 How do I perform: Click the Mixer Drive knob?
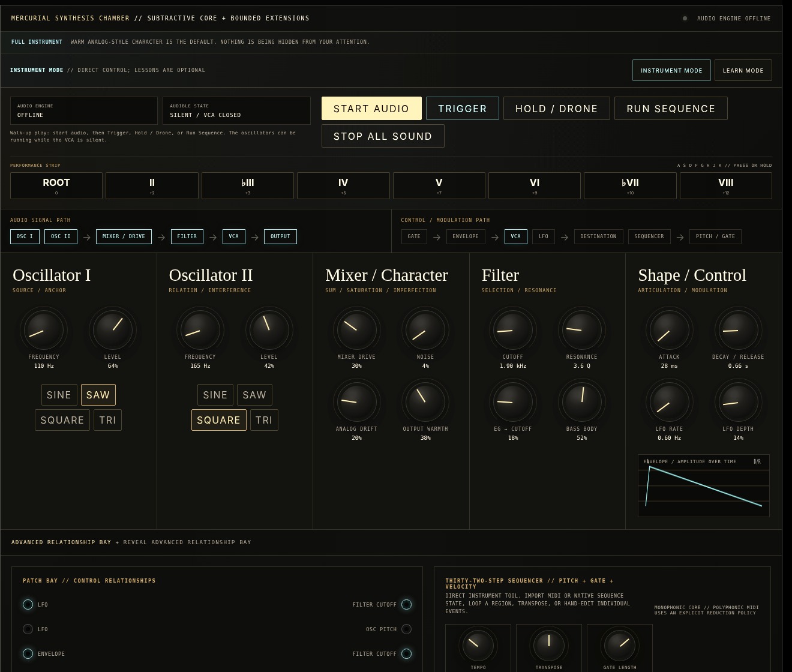click(x=356, y=330)
